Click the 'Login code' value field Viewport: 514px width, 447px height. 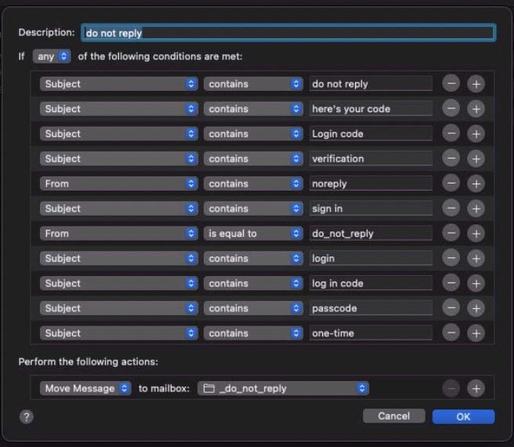(371, 134)
